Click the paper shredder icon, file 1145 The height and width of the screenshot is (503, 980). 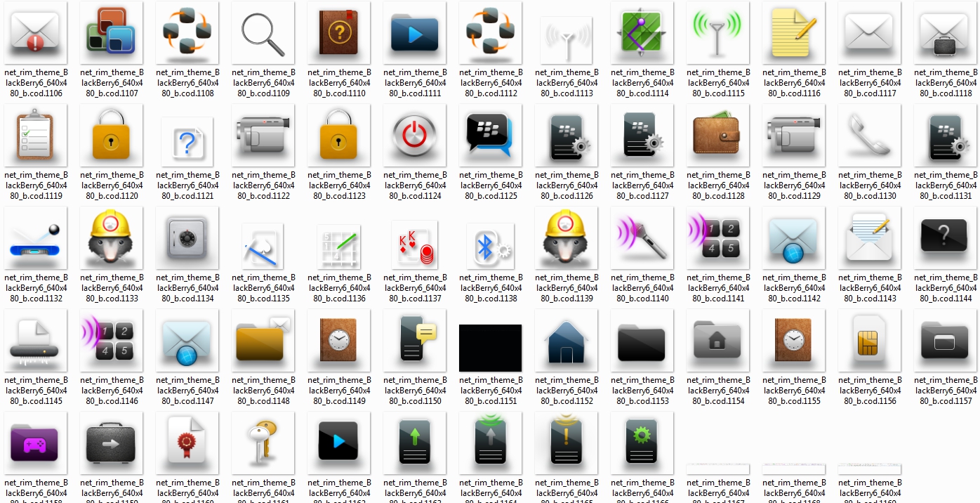pyautogui.click(x=36, y=340)
